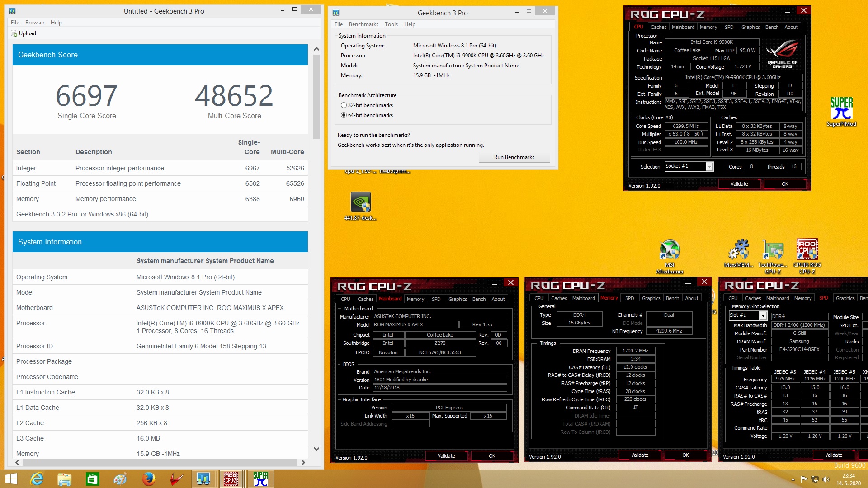Image resolution: width=868 pixels, height=488 pixels.
Task: Click the red wing icon in the taskbar
Action: pos(176,479)
